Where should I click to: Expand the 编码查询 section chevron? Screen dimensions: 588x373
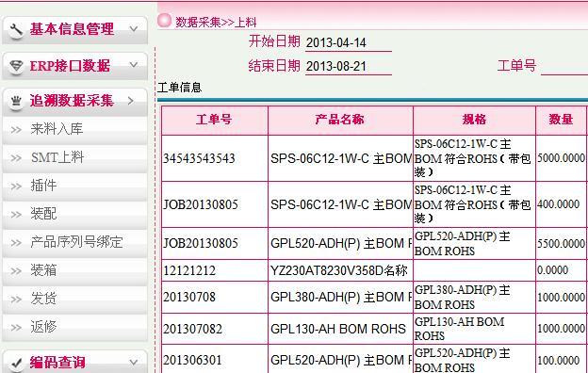coord(134,362)
